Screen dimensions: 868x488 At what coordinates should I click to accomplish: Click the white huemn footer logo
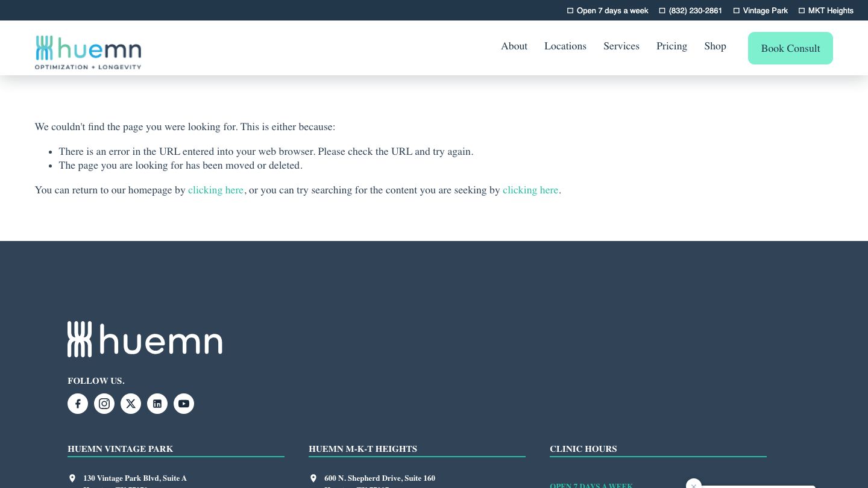click(145, 339)
